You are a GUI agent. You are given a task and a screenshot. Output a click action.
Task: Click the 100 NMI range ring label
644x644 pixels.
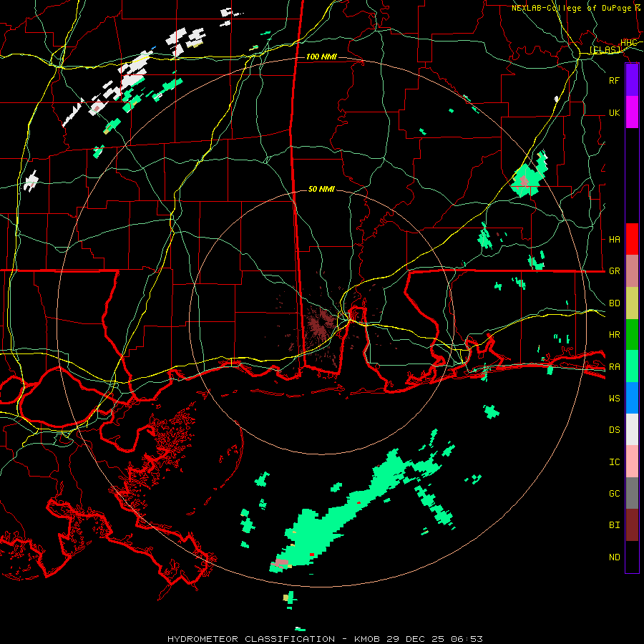pos(321,57)
